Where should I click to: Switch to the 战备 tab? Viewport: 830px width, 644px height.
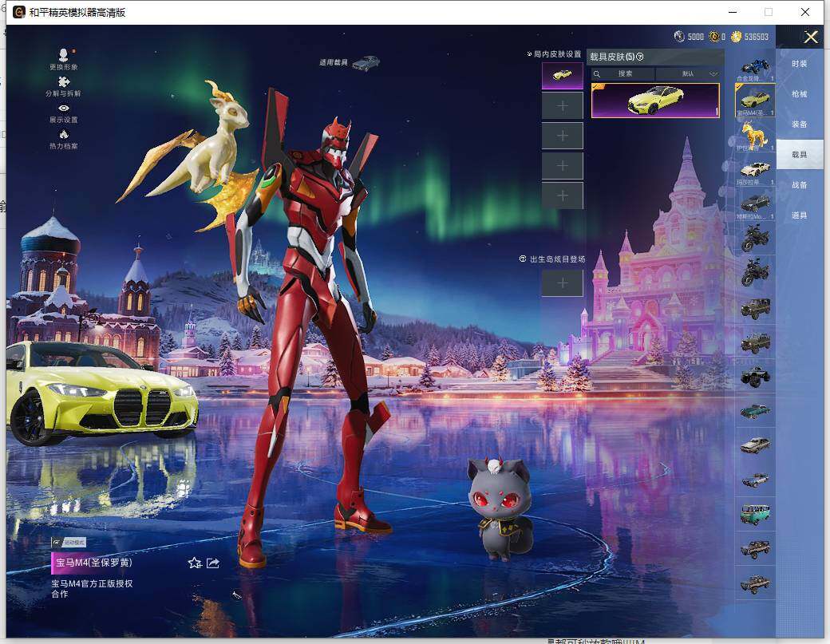click(x=800, y=185)
